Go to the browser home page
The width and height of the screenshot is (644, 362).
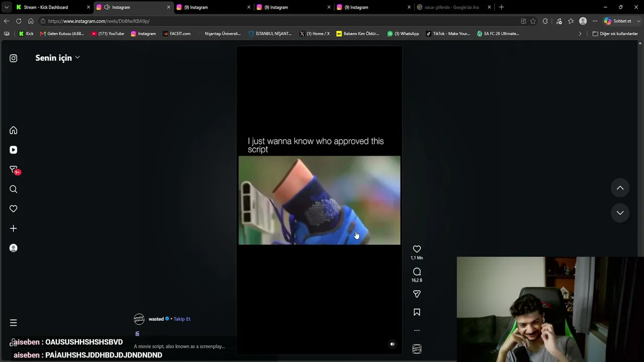tap(31, 21)
